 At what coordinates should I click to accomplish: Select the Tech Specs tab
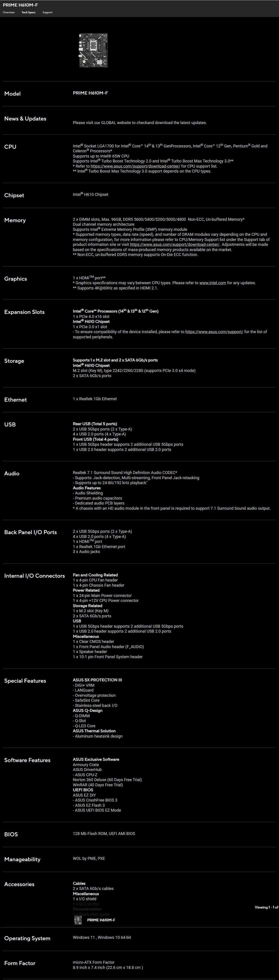[28, 13]
